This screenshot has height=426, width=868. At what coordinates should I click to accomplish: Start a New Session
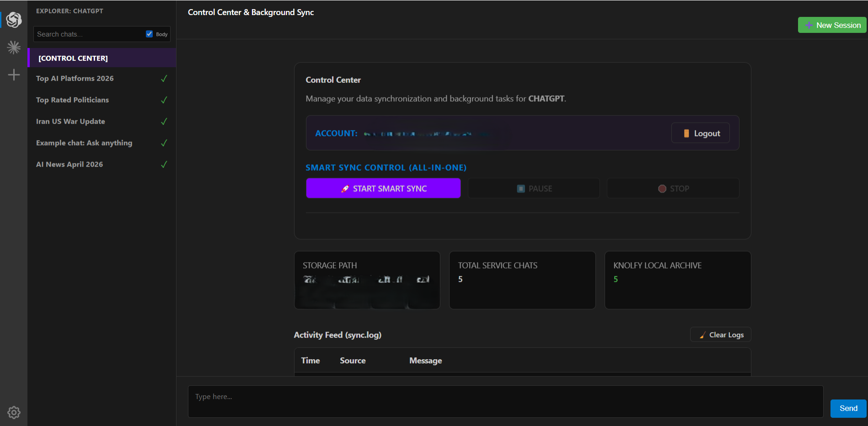click(x=832, y=25)
